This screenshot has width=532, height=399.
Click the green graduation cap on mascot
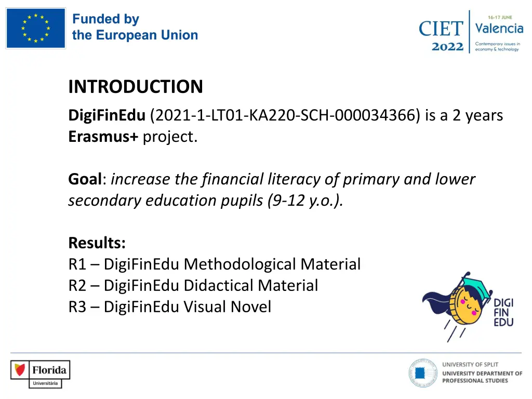[x=476, y=288]
